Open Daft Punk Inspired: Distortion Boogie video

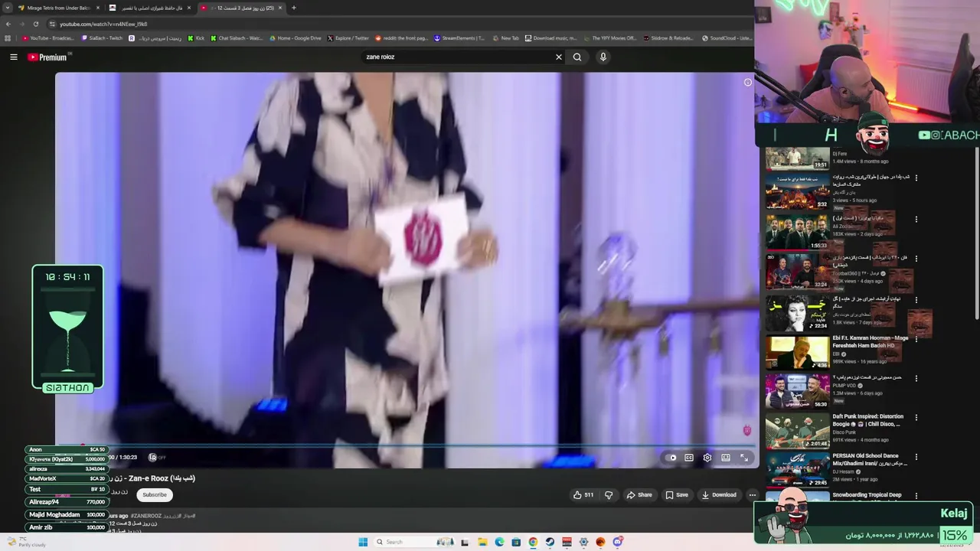pyautogui.click(x=867, y=420)
